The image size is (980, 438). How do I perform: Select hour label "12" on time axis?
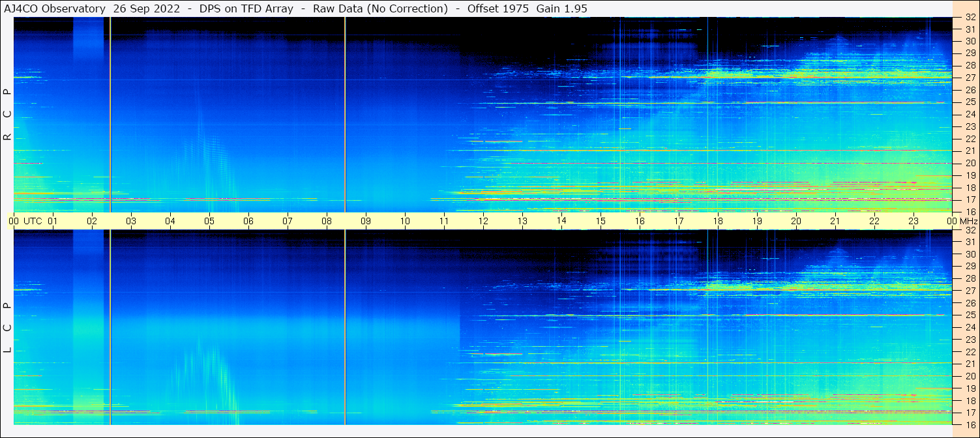pyautogui.click(x=483, y=221)
